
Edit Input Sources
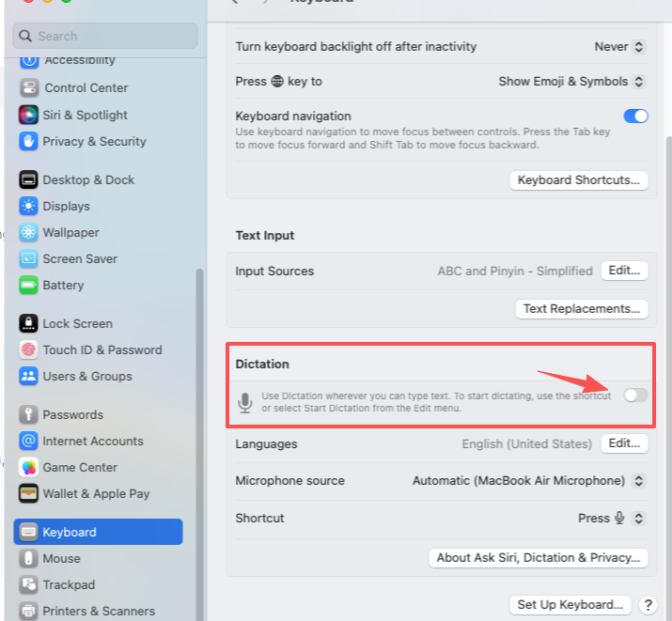coord(624,271)
